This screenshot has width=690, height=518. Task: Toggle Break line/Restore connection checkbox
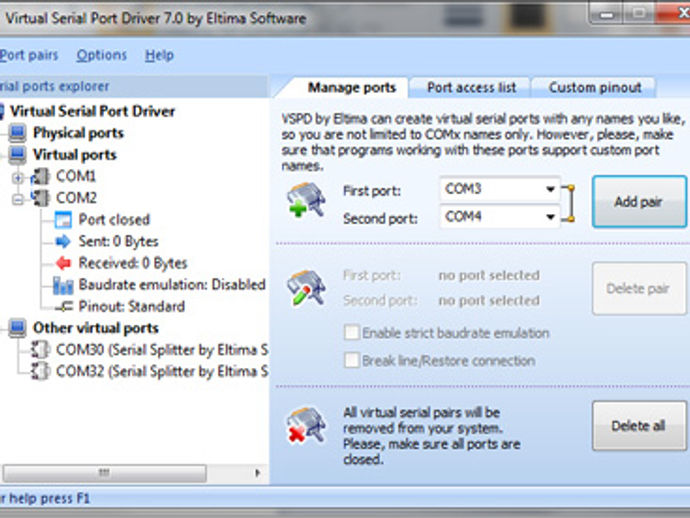[x=352, y=360]
